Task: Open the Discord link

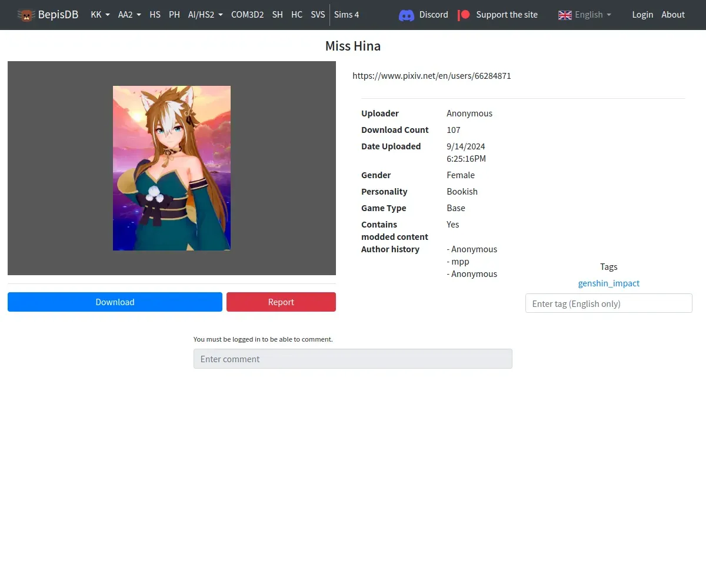Action: click(x=434, y=15)
